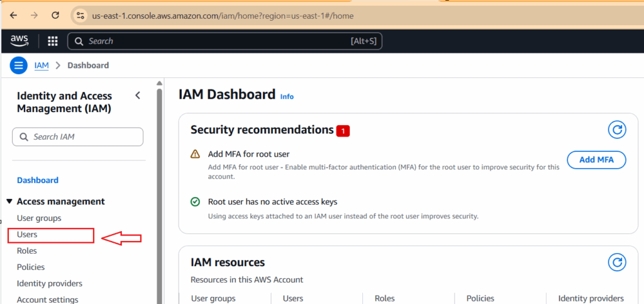Open Account settings in the side navigation
Screen dimensions: 644x304
pyautogui.click(x=48, y=300)
